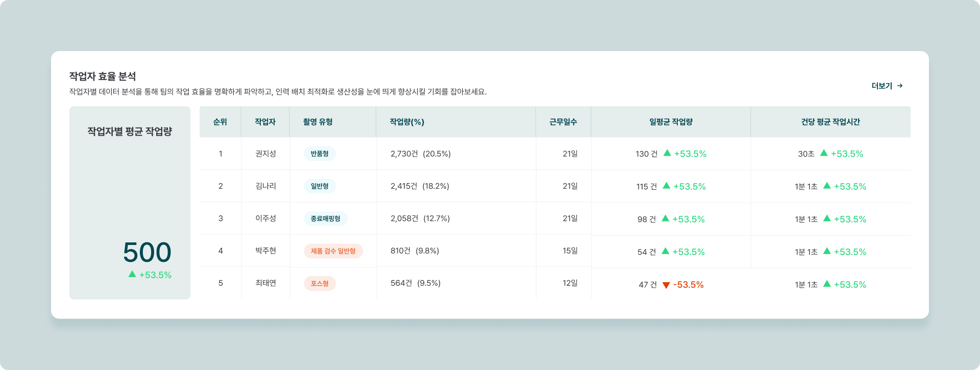The height and width of the screenshot is (370, 980).
Task: Click up triangle next to 30초
Action: click(824, 153)
